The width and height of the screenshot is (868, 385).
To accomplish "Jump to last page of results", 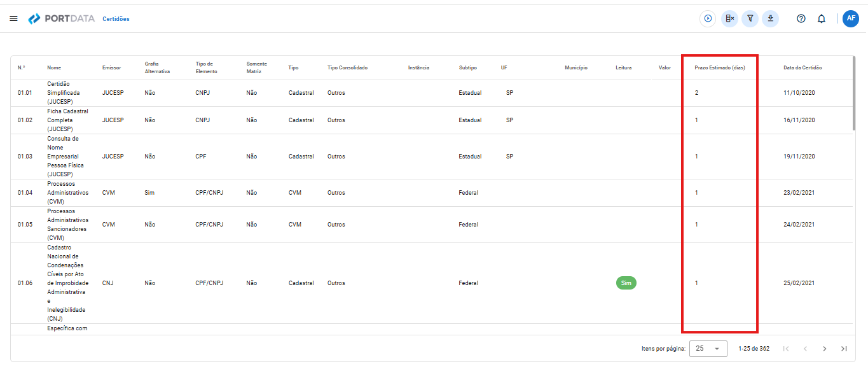I will click(x=844, y=349).
